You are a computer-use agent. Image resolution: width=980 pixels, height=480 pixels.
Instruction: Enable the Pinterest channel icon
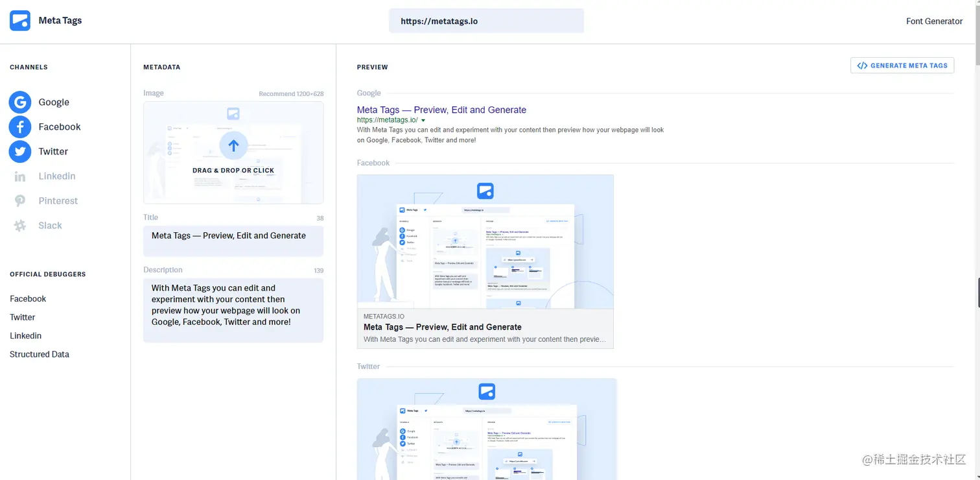click(20, 201)
